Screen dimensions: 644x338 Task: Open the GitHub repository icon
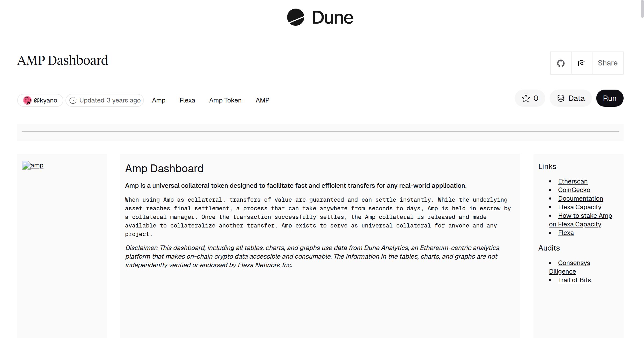[561, 63]
